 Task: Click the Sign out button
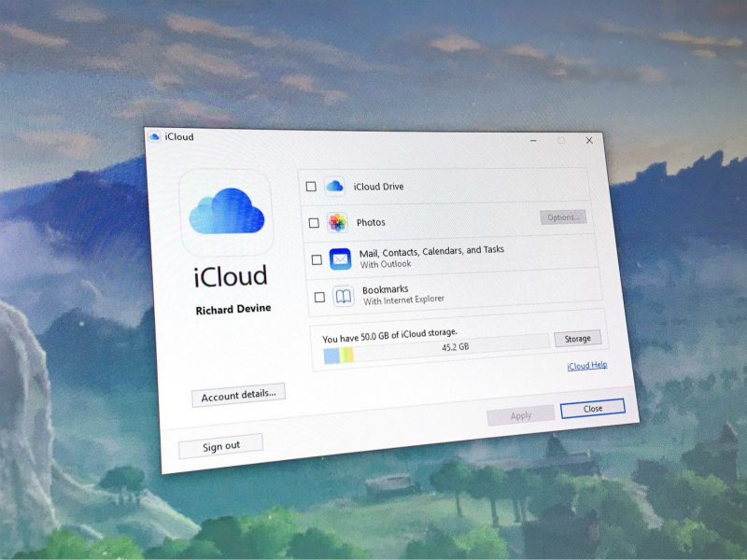pyautogui.click(x=220, y=446)
